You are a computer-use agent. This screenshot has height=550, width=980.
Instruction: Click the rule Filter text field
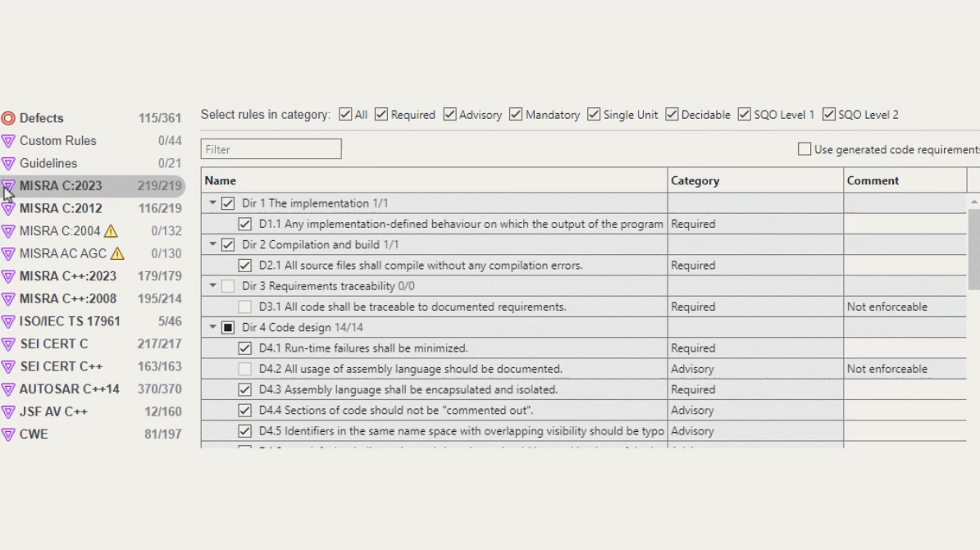click(x=271, y=149)
